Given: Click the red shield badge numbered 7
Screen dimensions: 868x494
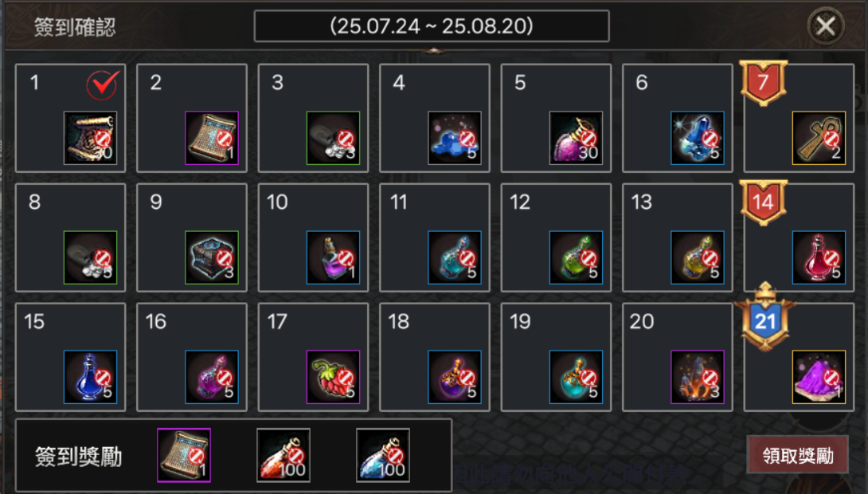Looking at the screenshot, I should pos(764,83).
